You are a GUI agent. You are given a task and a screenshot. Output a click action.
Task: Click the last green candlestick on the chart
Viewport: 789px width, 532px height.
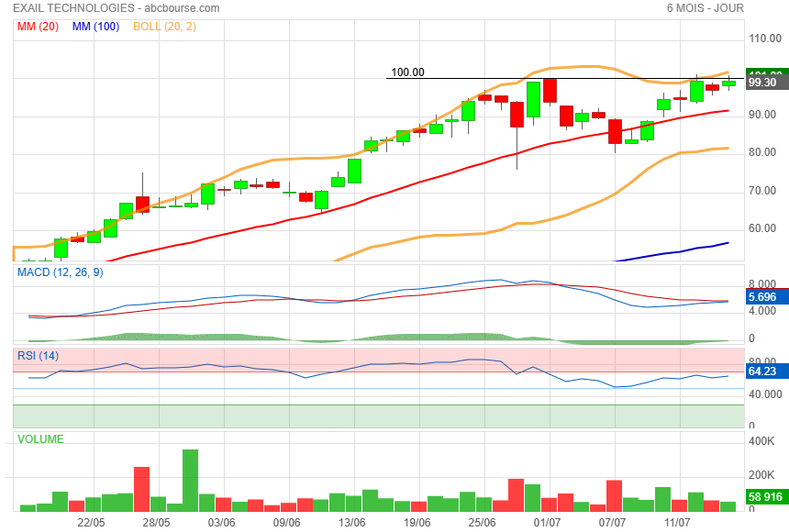tap(728, 83)
